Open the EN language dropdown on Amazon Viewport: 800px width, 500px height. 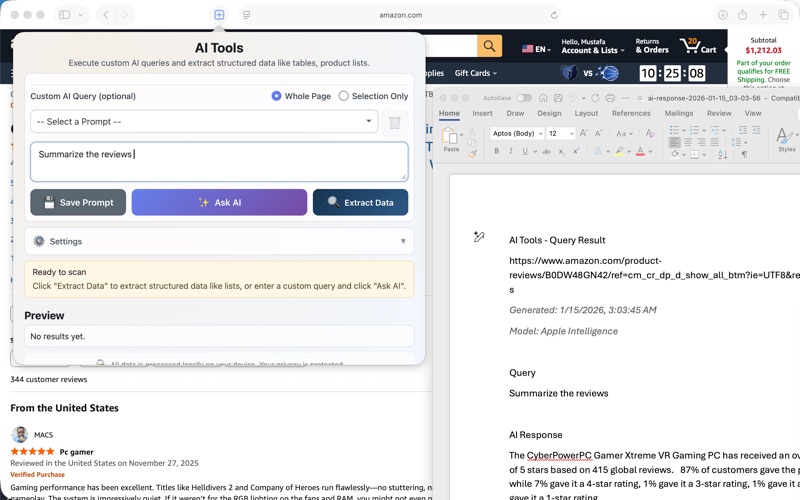pyautogui.click(x=536, y=49)
